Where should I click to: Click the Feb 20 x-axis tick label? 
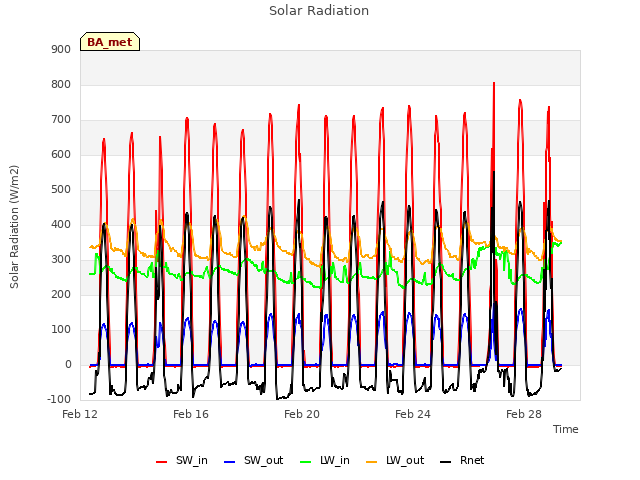[302, 414]
